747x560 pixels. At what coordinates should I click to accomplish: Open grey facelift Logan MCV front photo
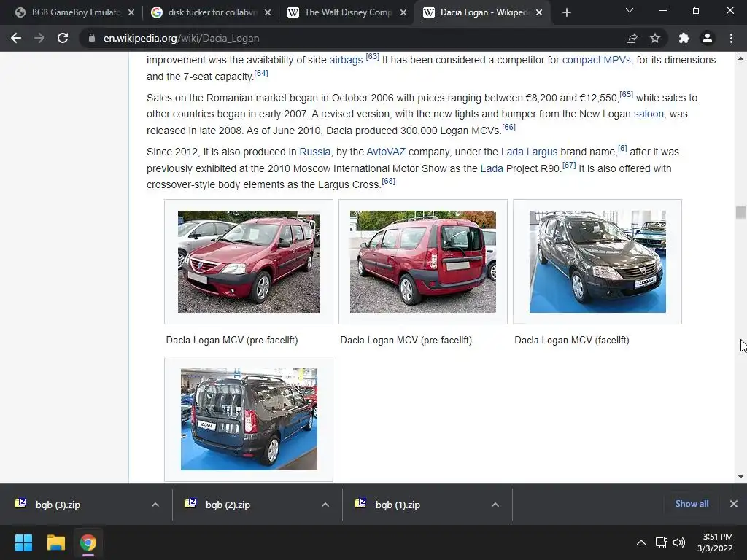597,262
